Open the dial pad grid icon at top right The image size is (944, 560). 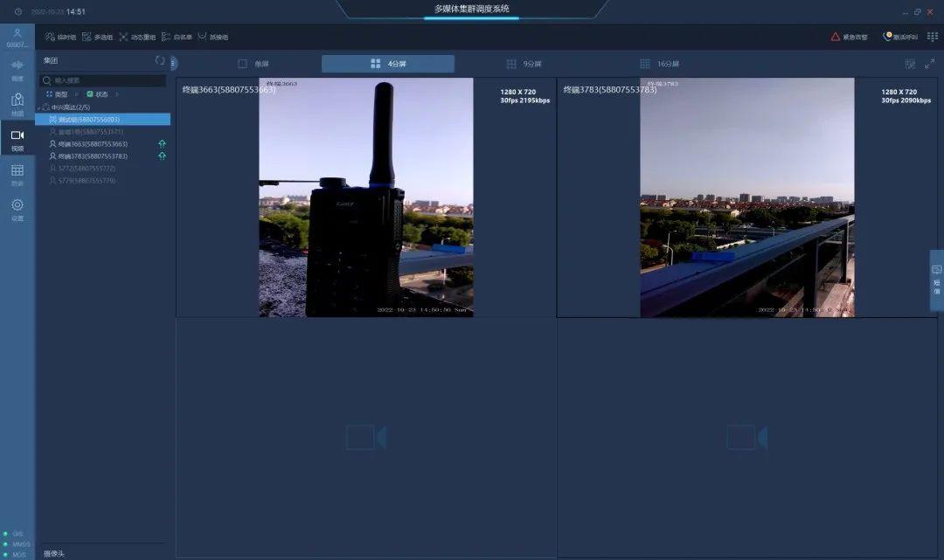point(932,37)
